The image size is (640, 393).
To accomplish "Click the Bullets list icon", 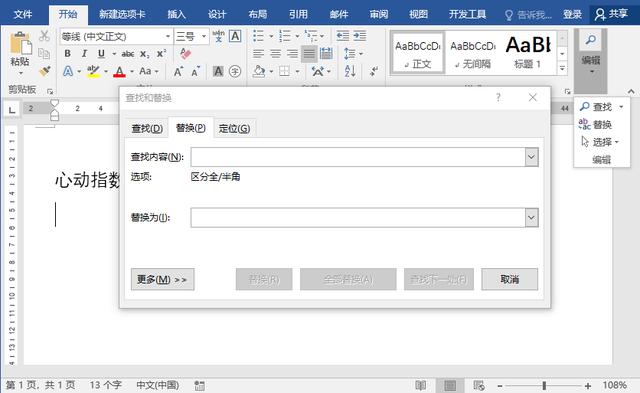I will click(258, 36).
